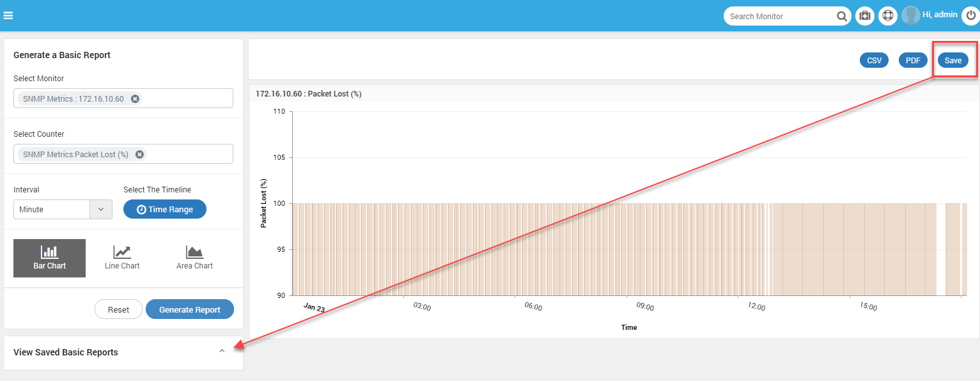Screen dimensions: 980x381
Task: Open the Time Range picker
Action: 165,209
